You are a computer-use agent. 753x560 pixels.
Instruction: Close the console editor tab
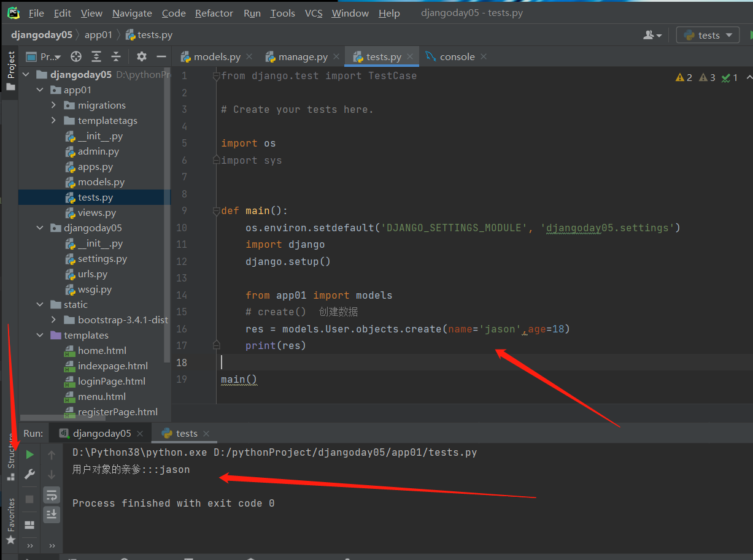pyautogui.click(x=484, y=56)
